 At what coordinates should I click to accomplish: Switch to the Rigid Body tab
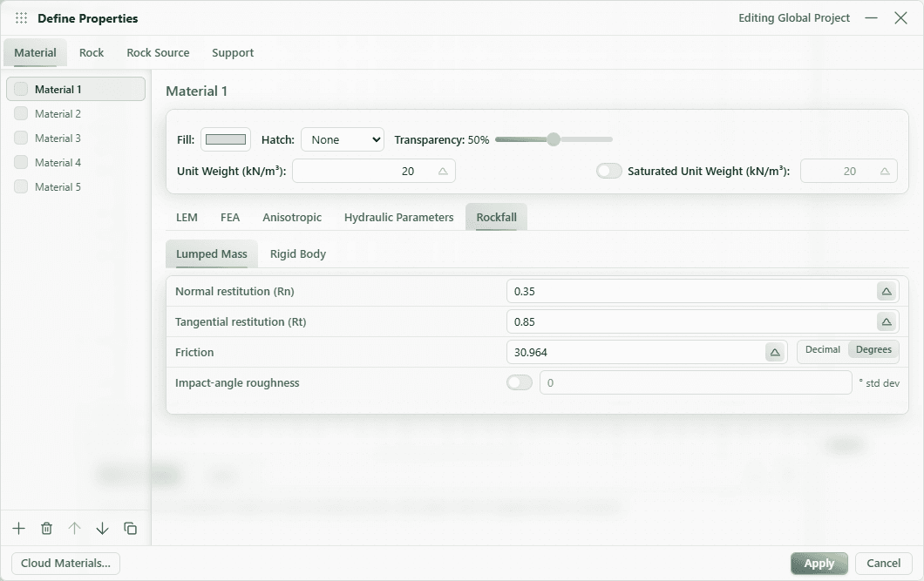(297, 253)
